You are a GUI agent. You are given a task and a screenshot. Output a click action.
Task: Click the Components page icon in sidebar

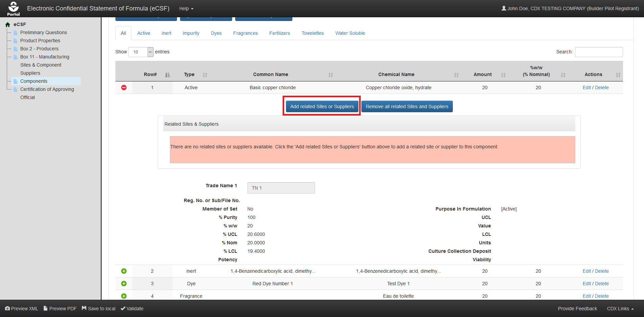[16, 81]
